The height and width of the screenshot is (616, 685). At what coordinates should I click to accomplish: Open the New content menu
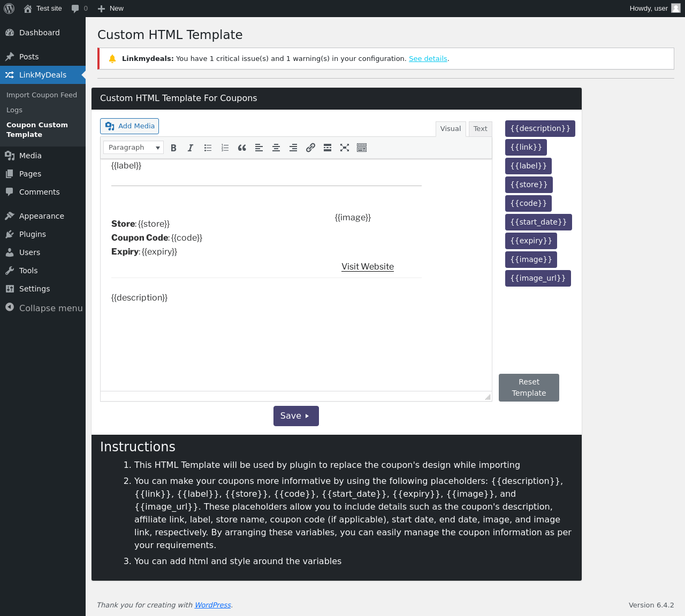point(111,9)
